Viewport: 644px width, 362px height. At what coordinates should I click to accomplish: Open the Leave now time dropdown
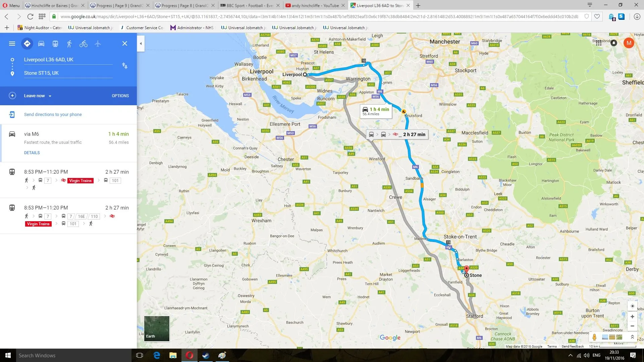point(38,96)
